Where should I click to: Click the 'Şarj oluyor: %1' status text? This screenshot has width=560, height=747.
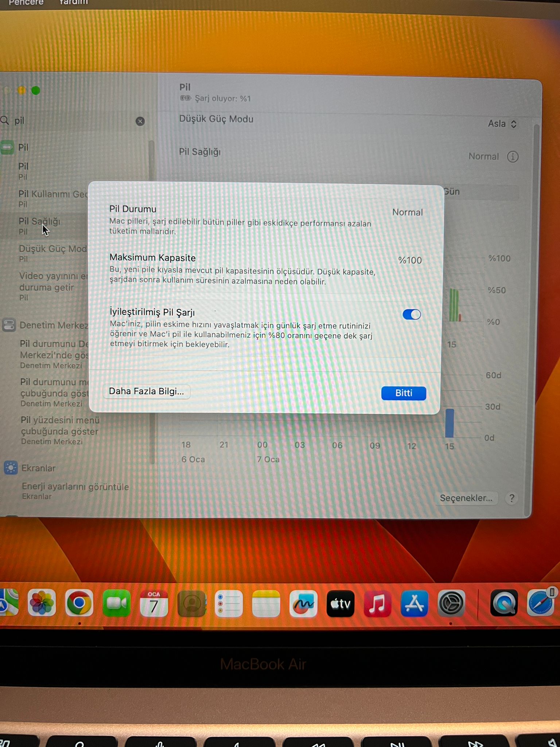click(223, 98)
